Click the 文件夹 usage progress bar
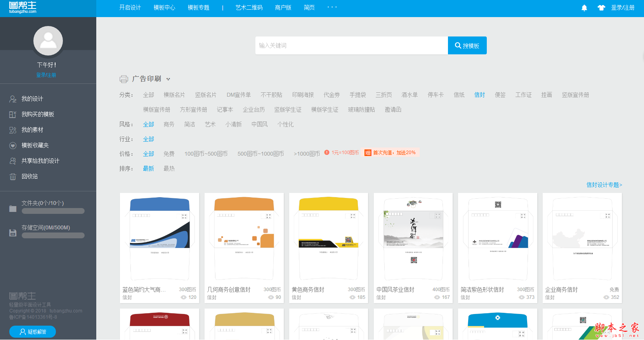The image size is (644, 340). (53, 211)
